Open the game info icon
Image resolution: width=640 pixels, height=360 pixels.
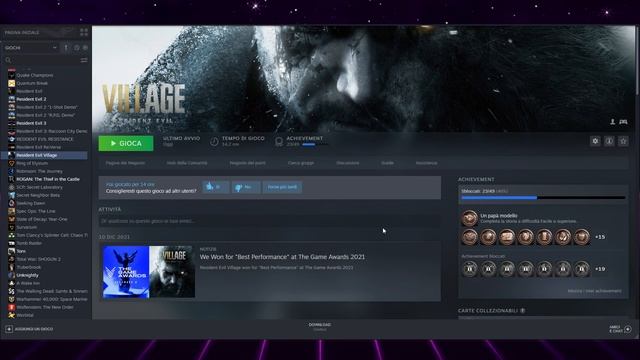[x=609, y=141]
